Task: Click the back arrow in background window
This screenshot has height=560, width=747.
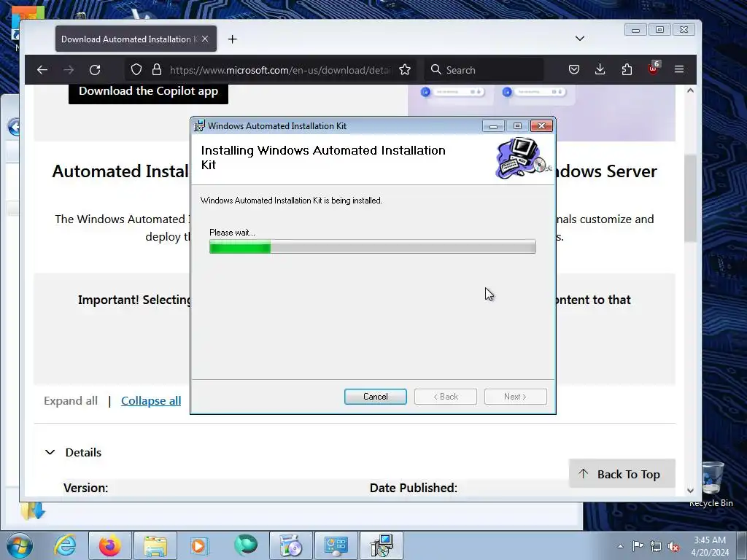Action: coord(14,127)
